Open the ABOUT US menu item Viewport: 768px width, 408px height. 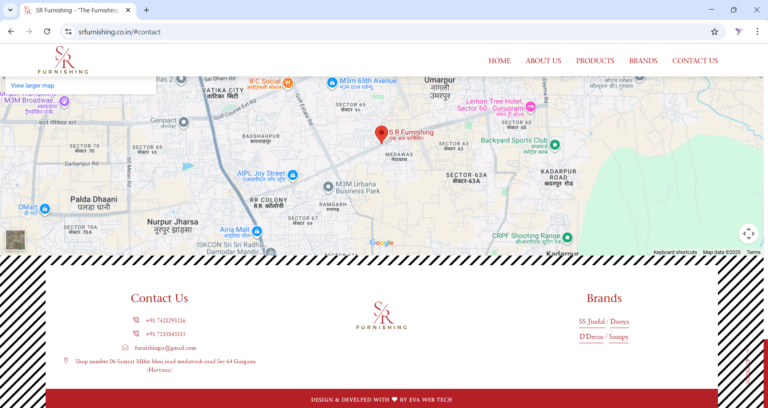click(543, 61)
